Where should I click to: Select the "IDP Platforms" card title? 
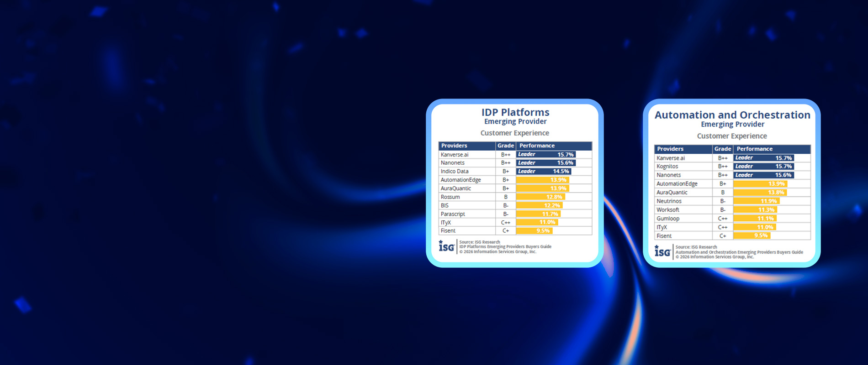coord(515,112)
